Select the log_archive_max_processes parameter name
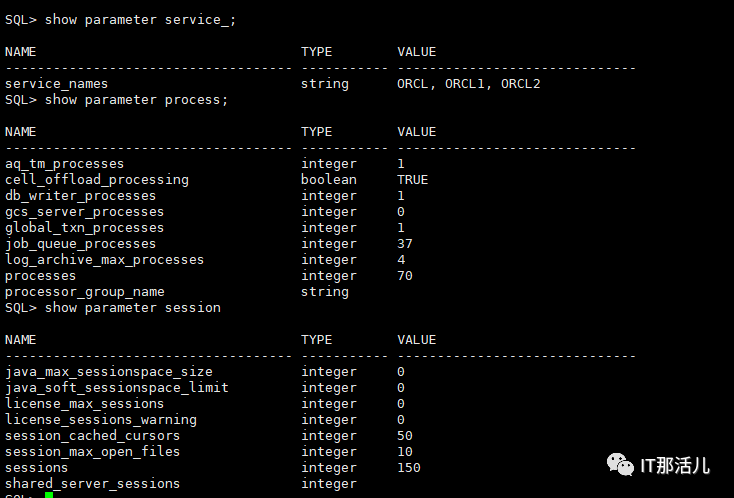This screenshot has width=734, height=498. (104, 260)
